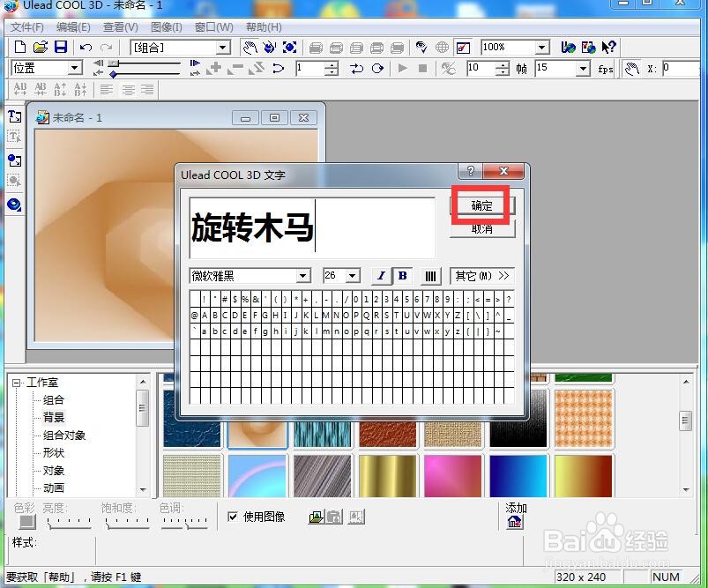708x588 pixels.
Task: Click the 取消 button
Action: pos(481,229)
